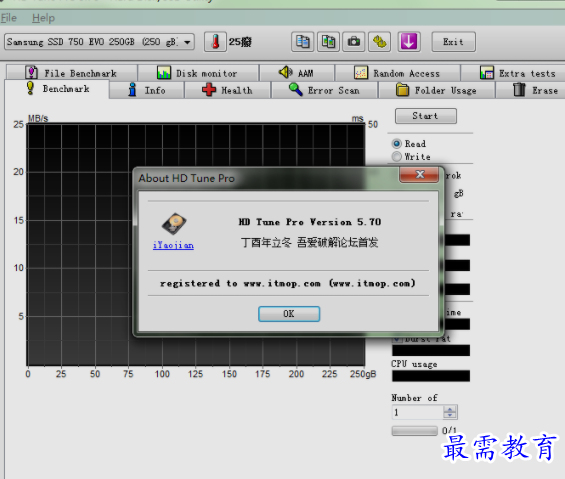Switch to the AAM tab
The height and width of the screenshot is (479, 565).
tap(297, 73)
